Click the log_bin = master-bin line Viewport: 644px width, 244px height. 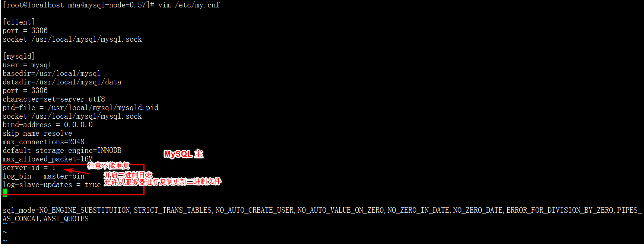coord(44,176)
